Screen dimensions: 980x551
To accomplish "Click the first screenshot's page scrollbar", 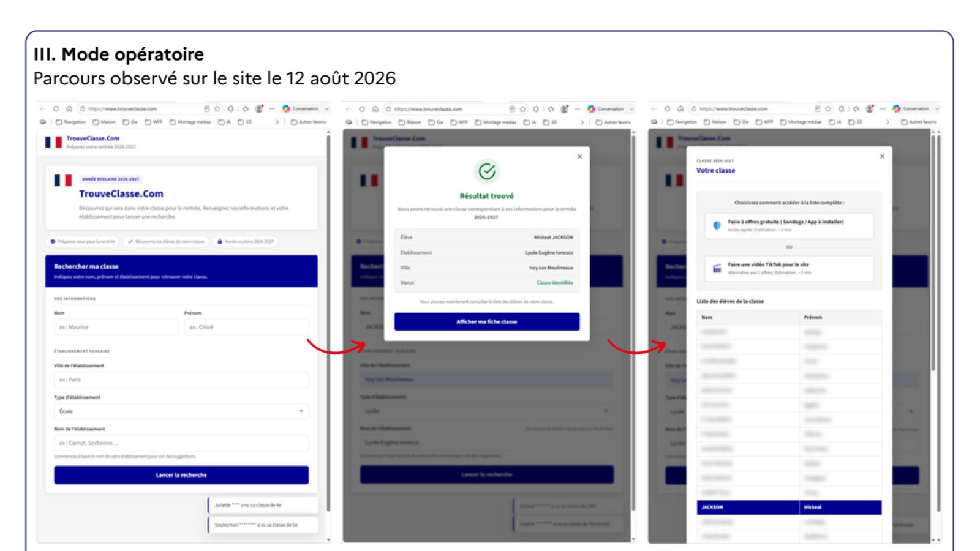I will click(328, 323).
